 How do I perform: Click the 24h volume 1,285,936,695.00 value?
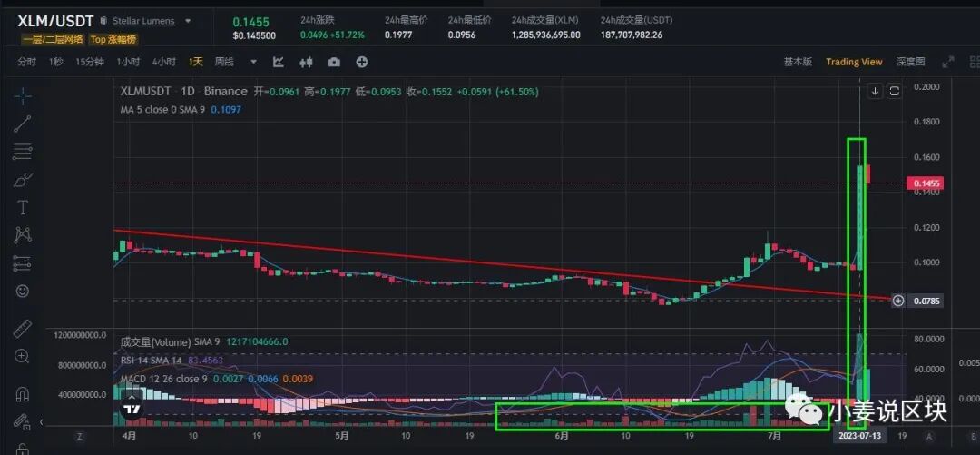pyautogui.click(x=545, y=35)
